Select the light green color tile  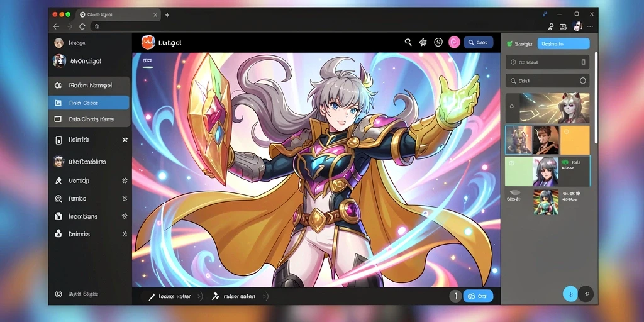tap(519, 172)
